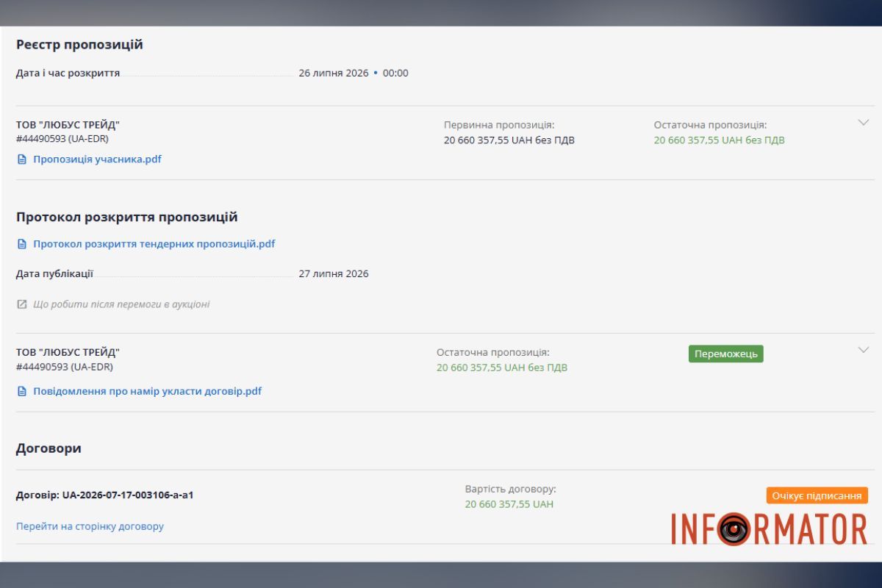Click file icon beside Повідомлення про намір укласти договір.pdf
The width and height of the screenshot is (882, 588).
(22, 391)
